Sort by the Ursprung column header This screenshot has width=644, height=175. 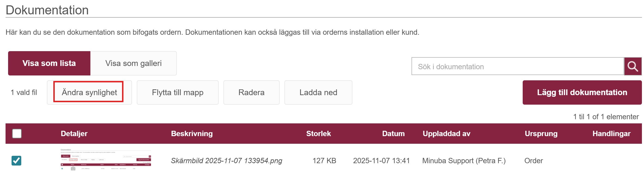(541, 133)
